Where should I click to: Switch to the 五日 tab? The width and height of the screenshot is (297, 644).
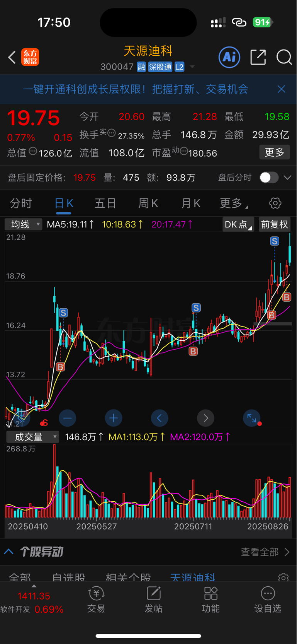pyautogui.click(x=105, y=203)
